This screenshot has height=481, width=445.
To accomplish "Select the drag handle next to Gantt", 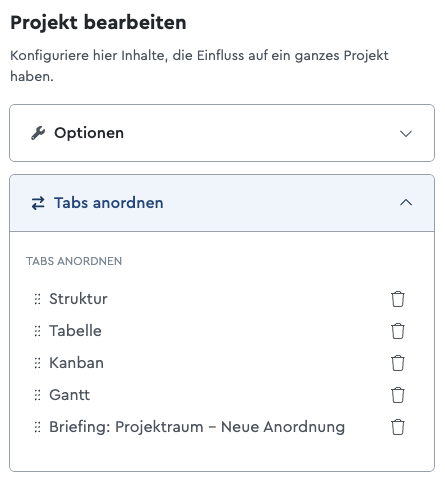I will pyautogui.click(x=37, y=395).
